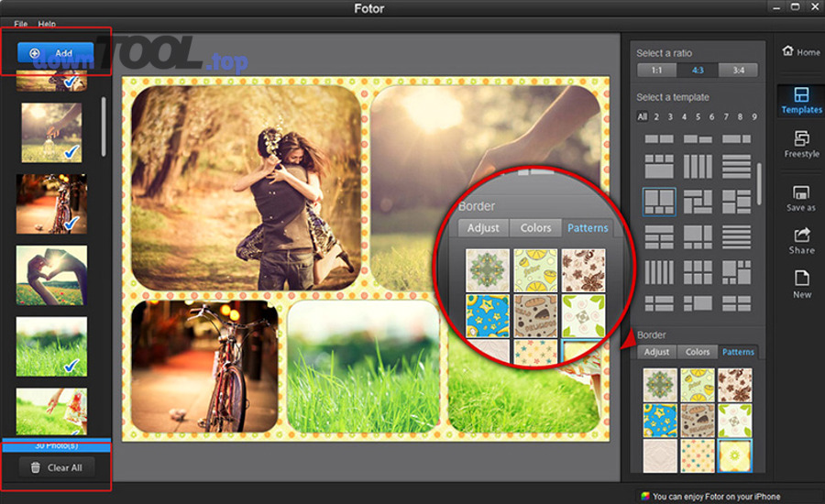The height and width of the screenshot is (504, 825).
Task: Open the Help menu
Action: click(x=47, y=24)
